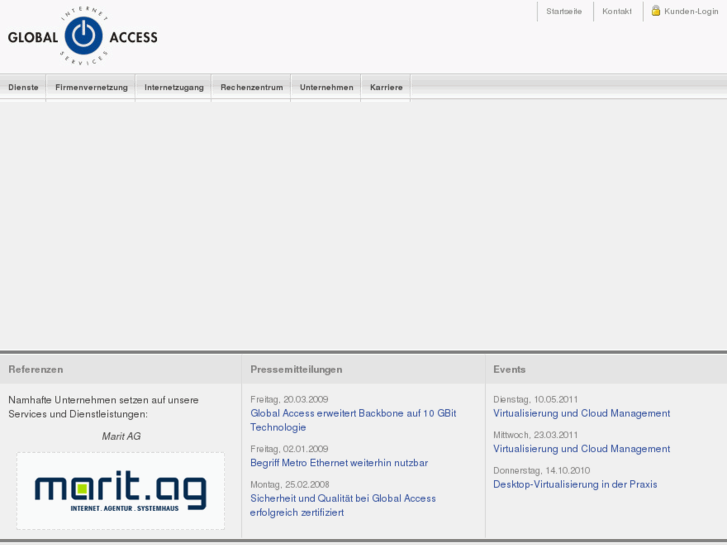
Task: Click the 'Namhafte Unternehmen setzen auf unsere' text
Action: [x=103, y=400]
